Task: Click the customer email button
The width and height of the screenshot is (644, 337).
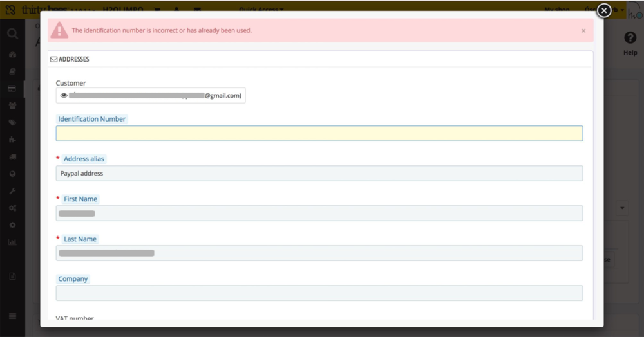Action: click(x=151, y=96)
